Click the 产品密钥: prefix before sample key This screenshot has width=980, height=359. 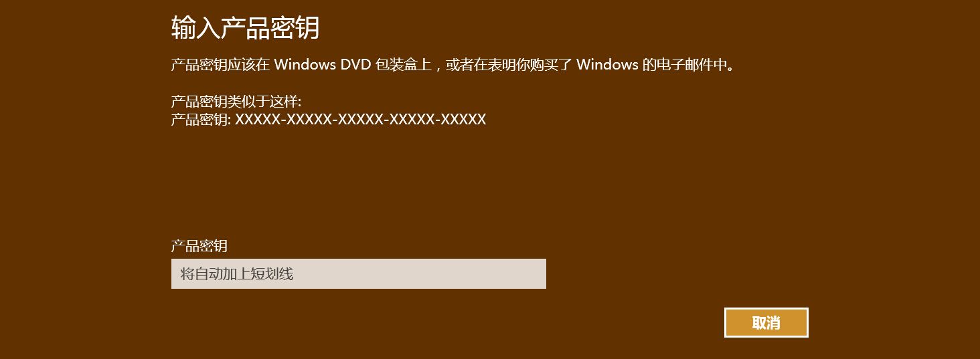click(201, 120)
